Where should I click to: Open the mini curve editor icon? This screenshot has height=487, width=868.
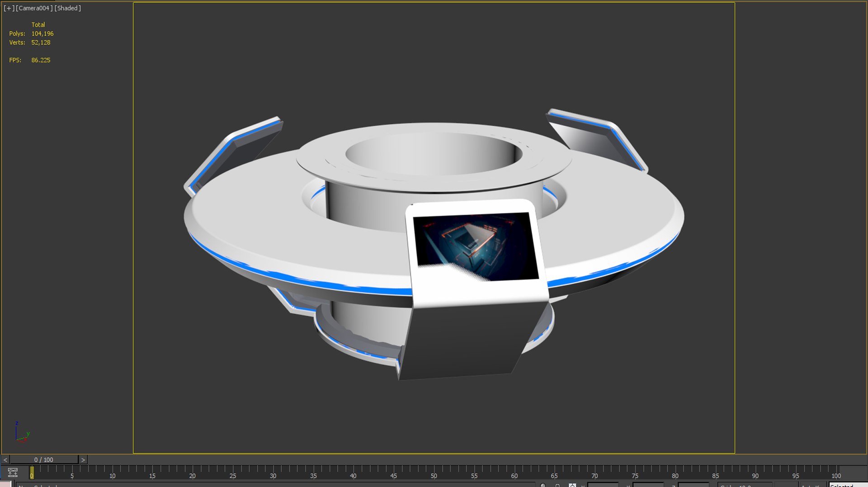click(x=13, y=473)
